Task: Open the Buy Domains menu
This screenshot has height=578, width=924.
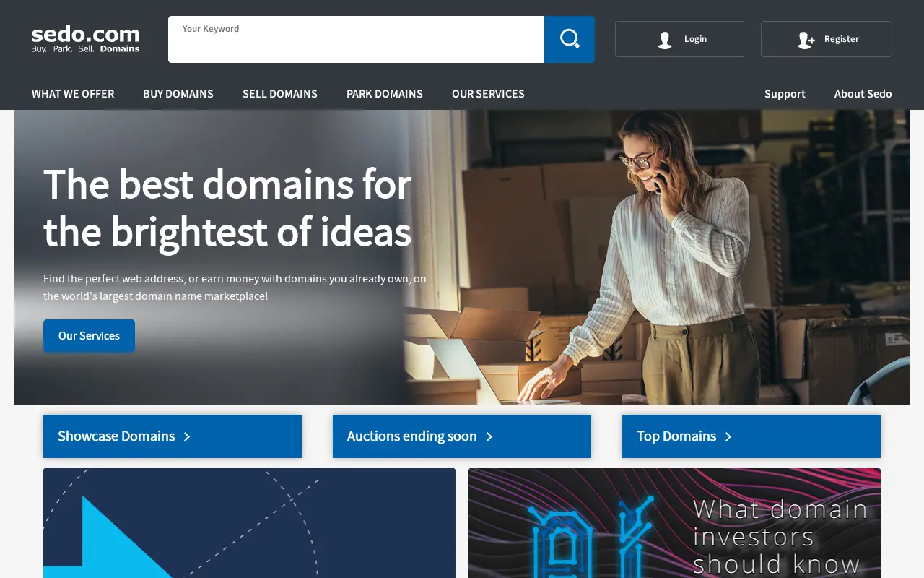Action: point(178,94)
